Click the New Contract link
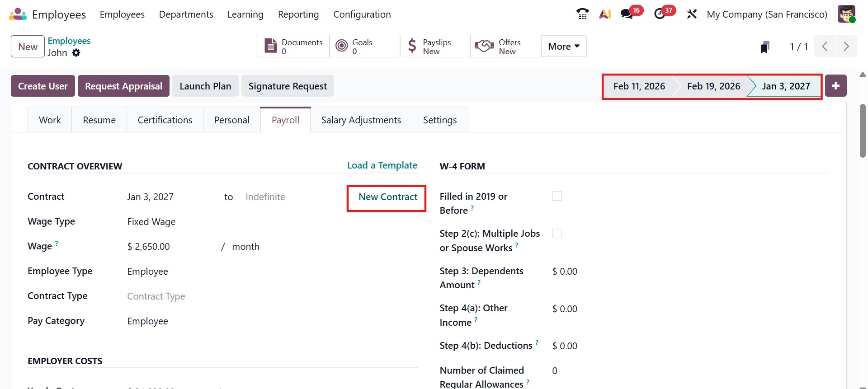The width and height of the screenshot is (868, 389). [x=387, y=197]
